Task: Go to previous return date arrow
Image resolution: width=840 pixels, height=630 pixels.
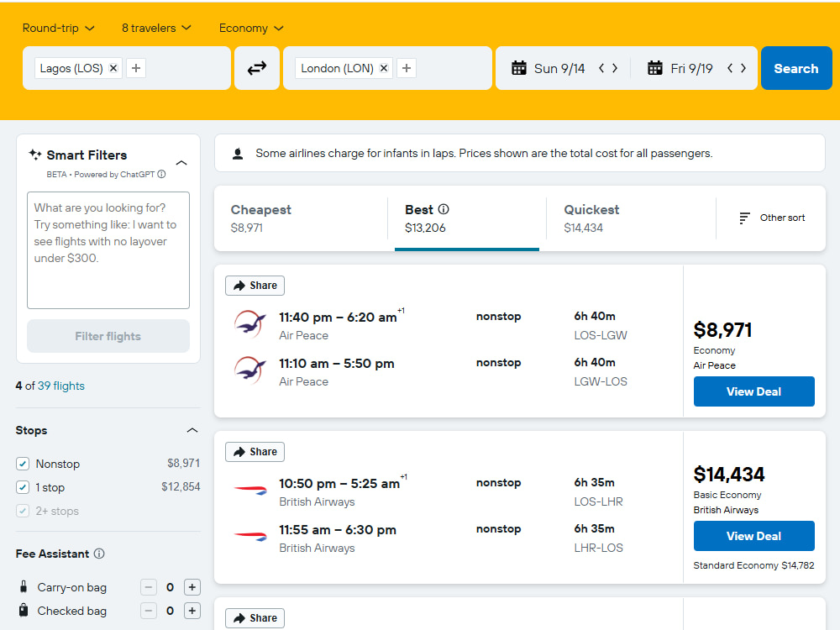Action: click(x=730, y=68)
